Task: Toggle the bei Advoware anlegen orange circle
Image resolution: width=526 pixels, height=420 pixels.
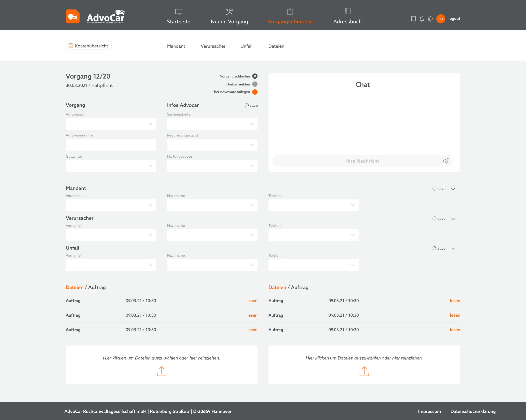Action: pyautogui.click(x=255, y=92)
